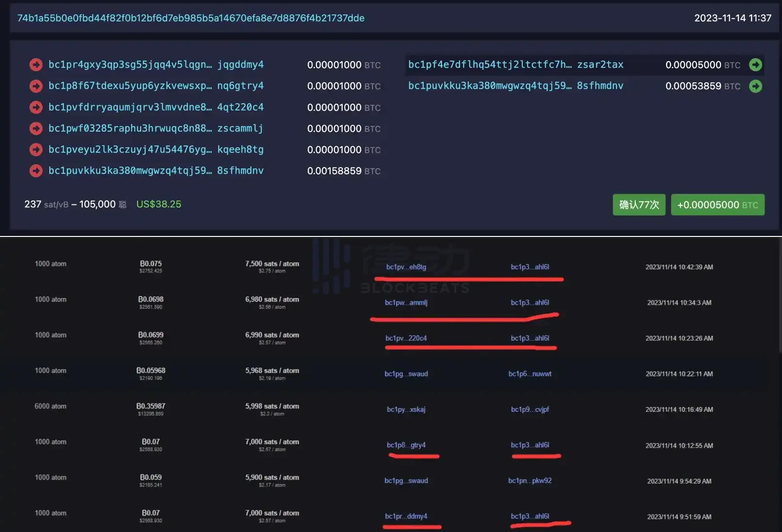The image size is (782, 532).
Task: Click green arrow next to 0.00005000 BTC output
Action: pyautogui.click(x=755, y=65)
